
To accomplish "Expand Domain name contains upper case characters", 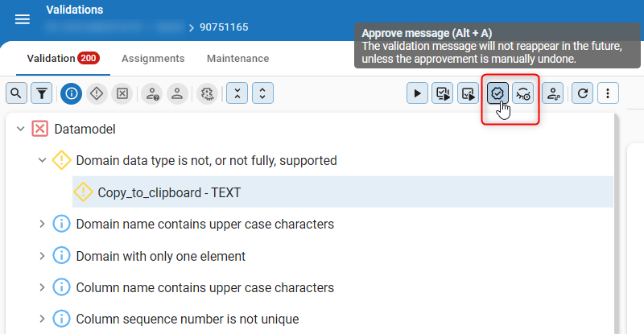I will click(x=42, y=224).
